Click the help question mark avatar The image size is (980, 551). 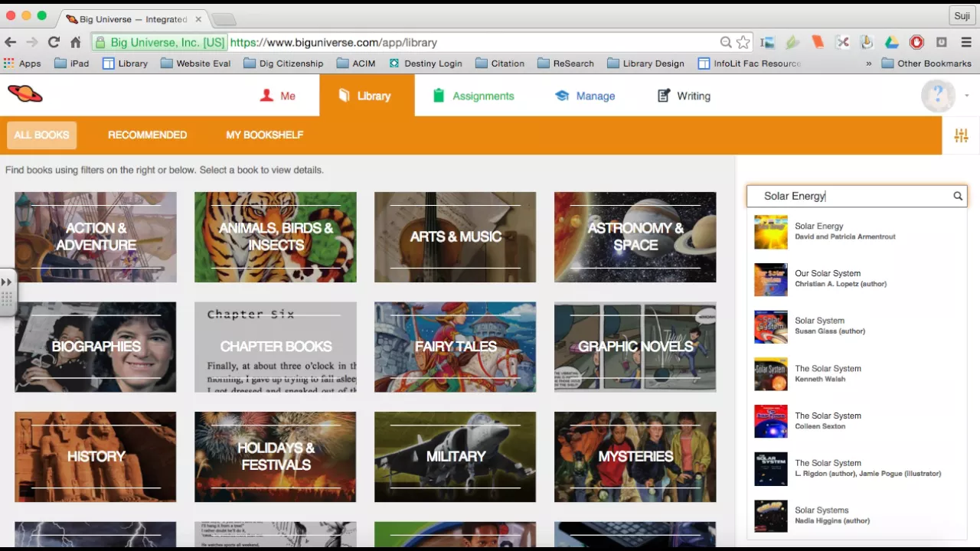click(937, 96)
